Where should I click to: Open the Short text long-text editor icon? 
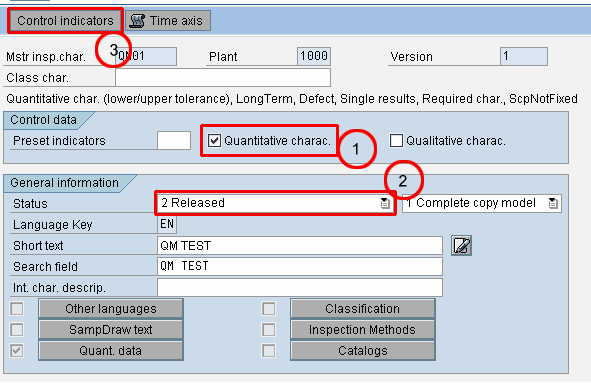(461, 246)
